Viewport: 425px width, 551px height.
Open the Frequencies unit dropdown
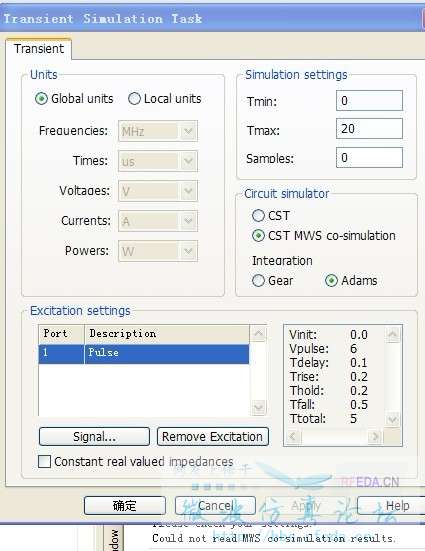click(x=158, y=131)
